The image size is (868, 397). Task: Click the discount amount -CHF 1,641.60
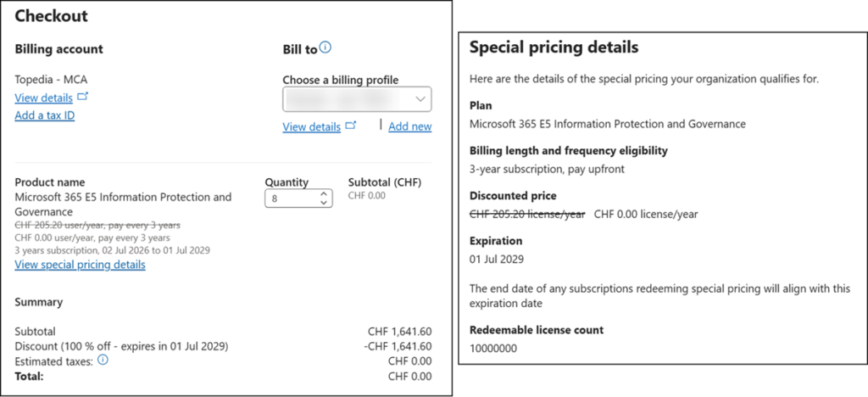(398, 347)
